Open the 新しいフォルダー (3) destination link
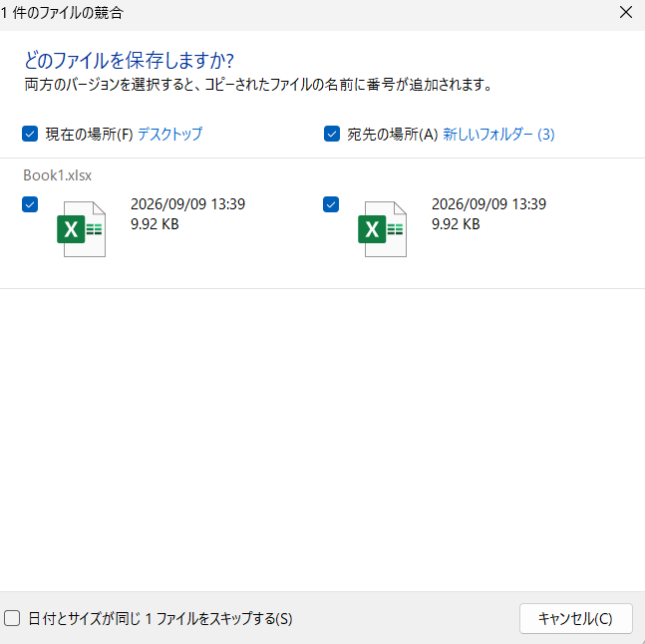 [498, 134]
